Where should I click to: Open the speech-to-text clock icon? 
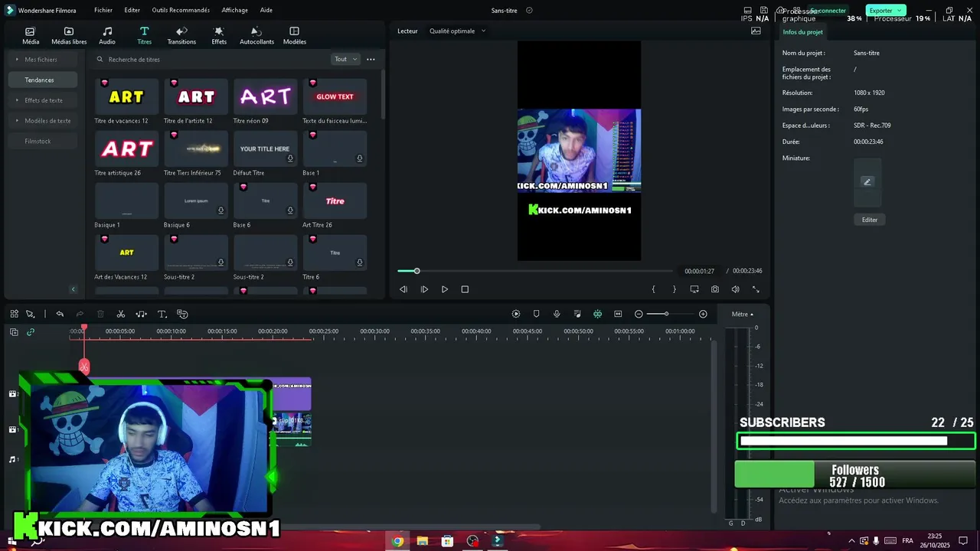pos(182,314)
